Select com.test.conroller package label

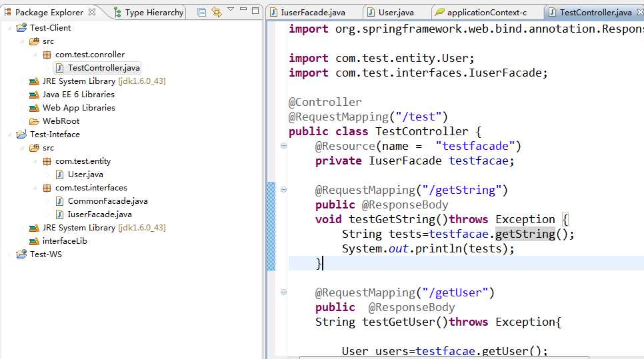click(90, 55)
